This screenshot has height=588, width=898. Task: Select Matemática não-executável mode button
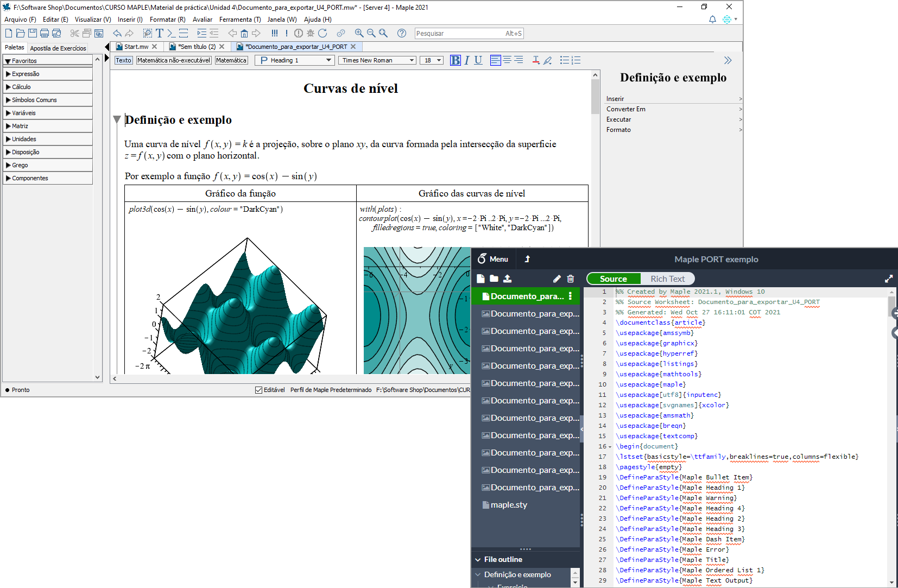(x=174, y=60)
